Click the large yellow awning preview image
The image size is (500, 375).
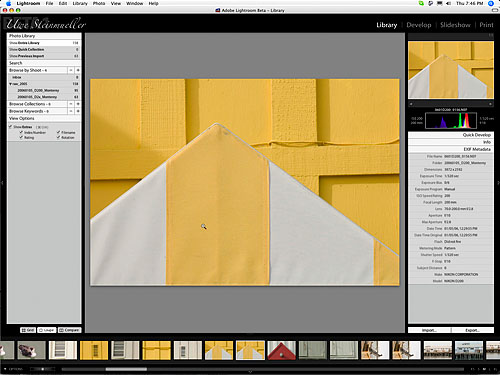(245, 182)
